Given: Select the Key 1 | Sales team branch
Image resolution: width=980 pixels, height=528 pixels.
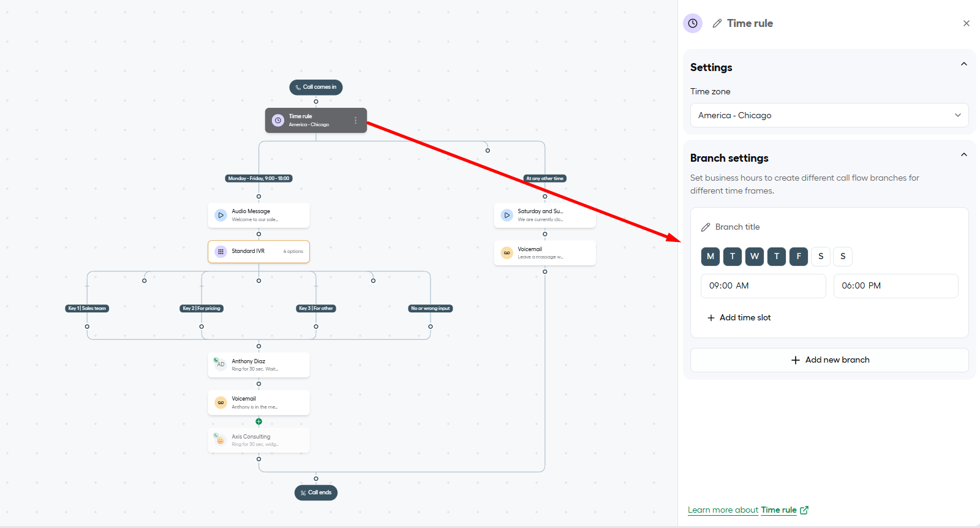Looking at the screenshot, I should click(x=87, y=309).
